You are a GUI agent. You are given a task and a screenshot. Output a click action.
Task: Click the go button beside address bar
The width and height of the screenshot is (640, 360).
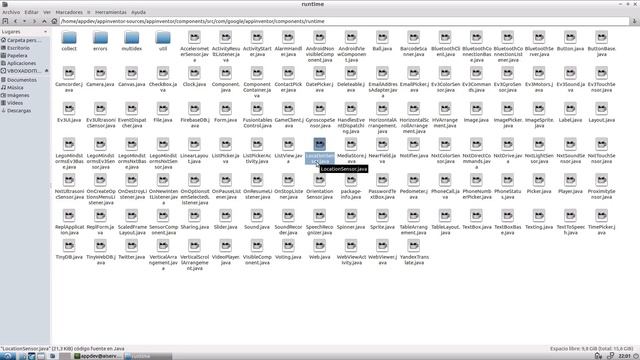(x=634, y=21)
